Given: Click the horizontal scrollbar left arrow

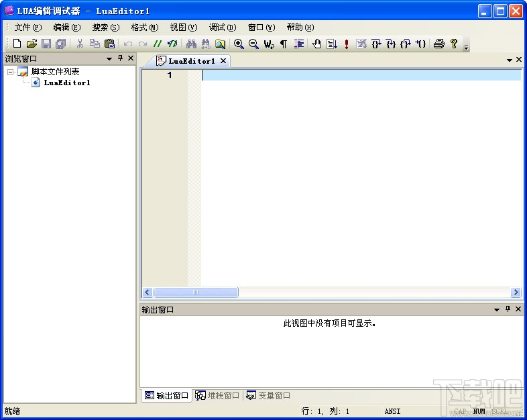Looking at the screenshot, I should point(148,293).
